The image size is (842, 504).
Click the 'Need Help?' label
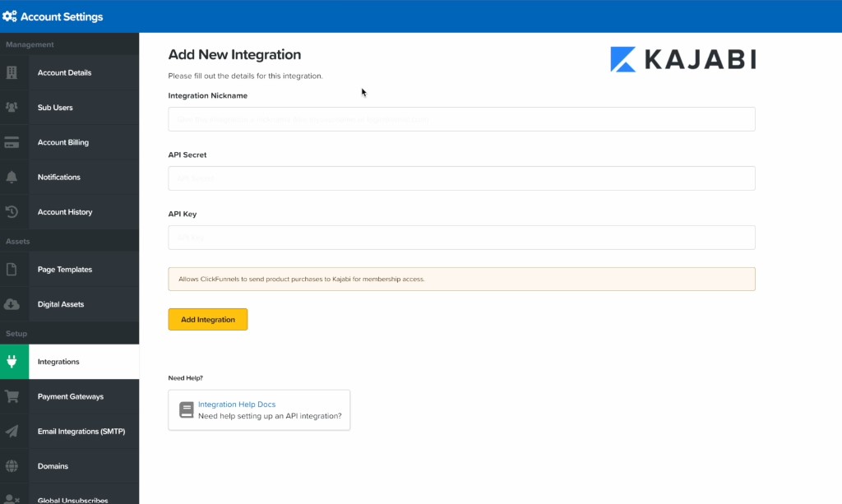point(185,378)
